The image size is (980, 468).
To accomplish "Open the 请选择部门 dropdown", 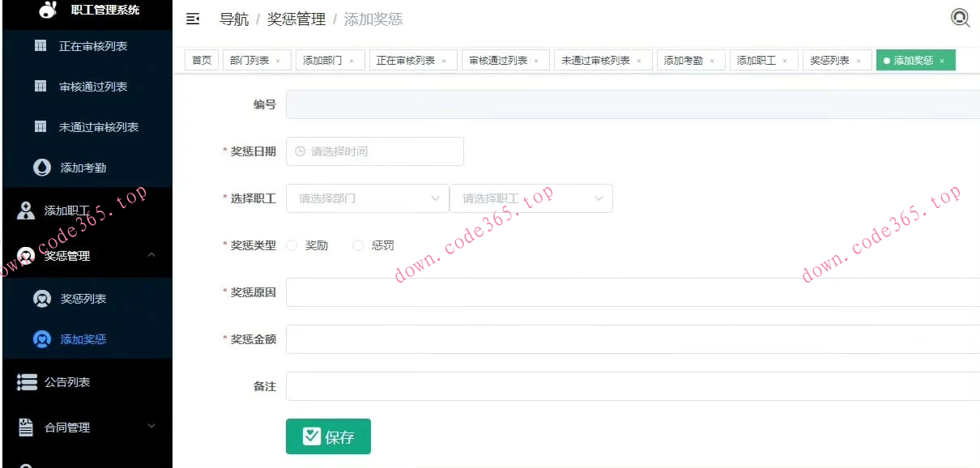I will click(x=367, y=198).
